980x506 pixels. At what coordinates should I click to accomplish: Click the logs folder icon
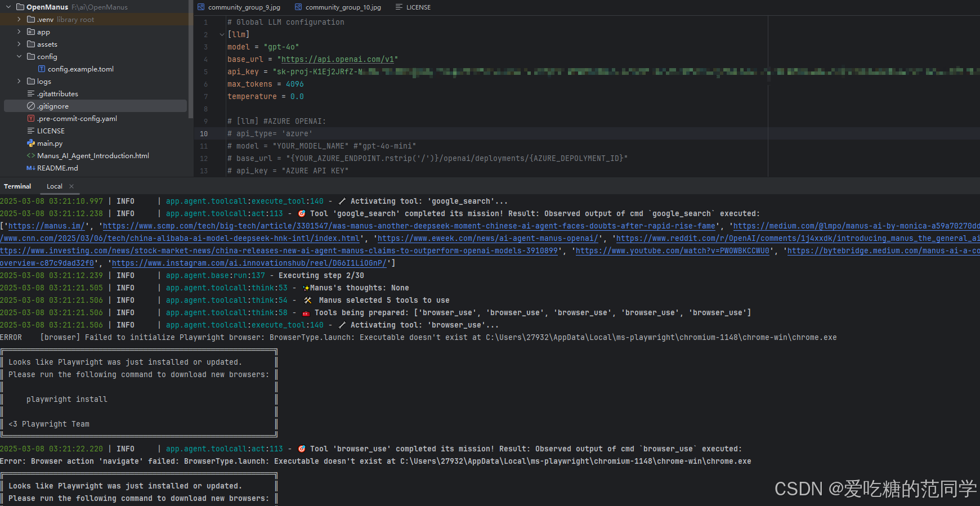pos(31,82)
